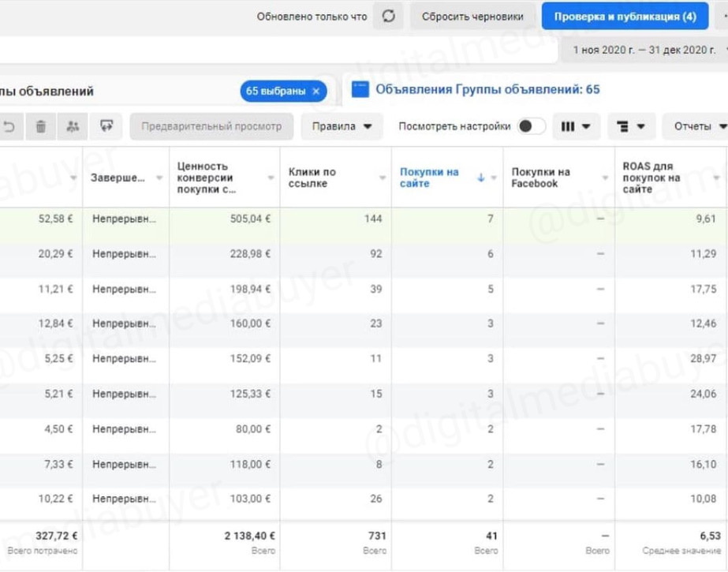
Task: Click the blue ads tab icon
Action: [360, 89]
